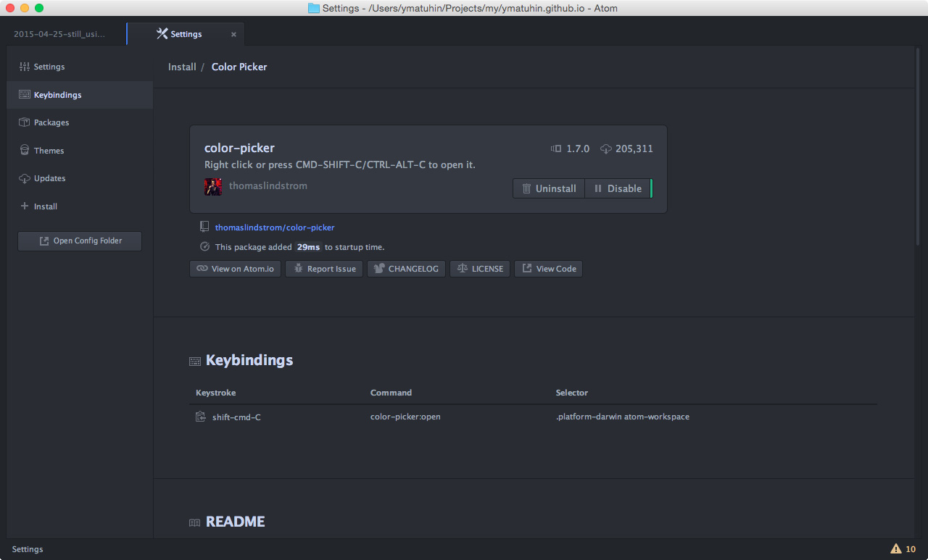Click the version 1.7.0 icon
The height and width of the screenshot is (560, 928).
click(556, 149)
